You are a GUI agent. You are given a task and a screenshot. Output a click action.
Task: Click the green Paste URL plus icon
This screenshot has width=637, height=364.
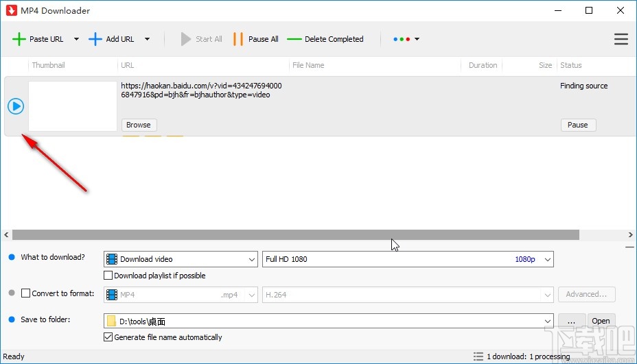tap(19, 39)
